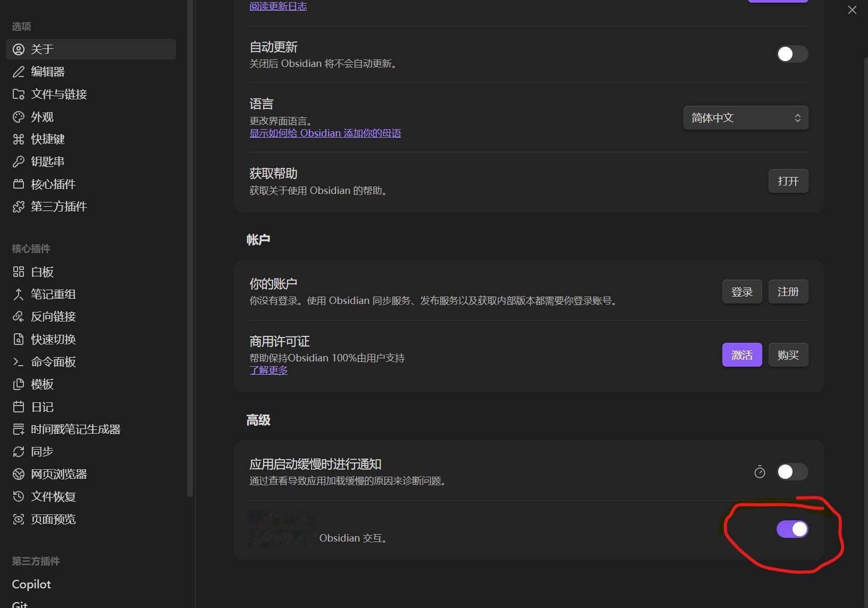Click the 你的账户 setting title

(x=273, y=284)
